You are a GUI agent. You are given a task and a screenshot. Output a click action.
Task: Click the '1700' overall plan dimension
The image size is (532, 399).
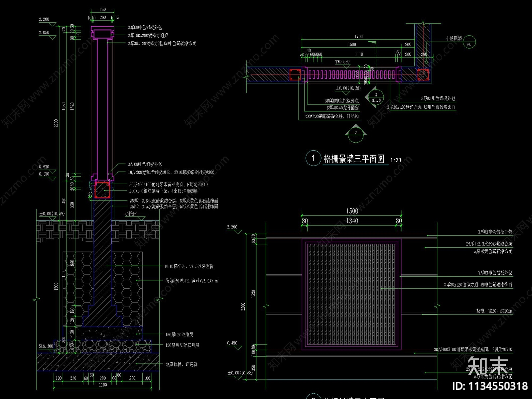358,37
